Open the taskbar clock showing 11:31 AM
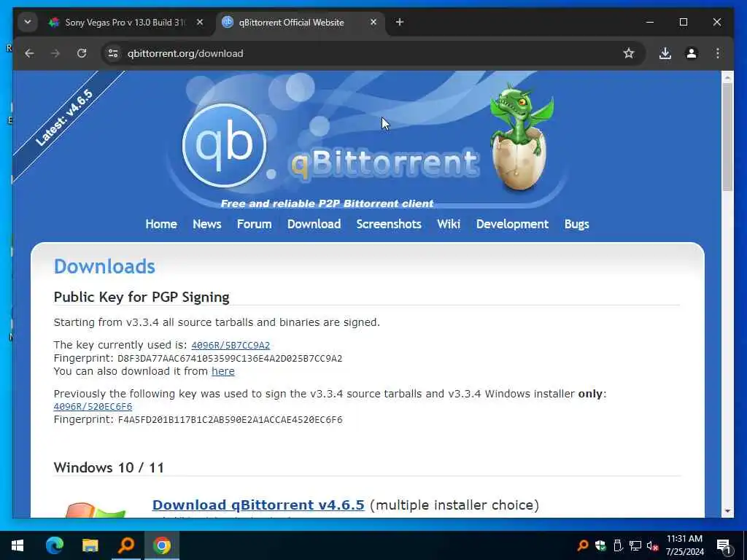 [684, 545]
